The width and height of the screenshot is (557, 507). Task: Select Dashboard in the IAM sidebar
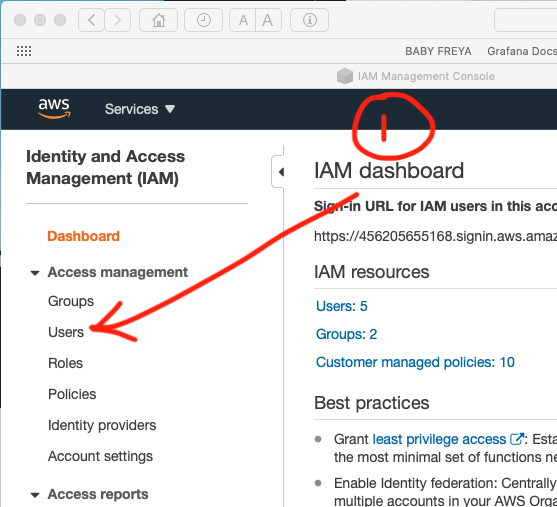tap(83, 236)
